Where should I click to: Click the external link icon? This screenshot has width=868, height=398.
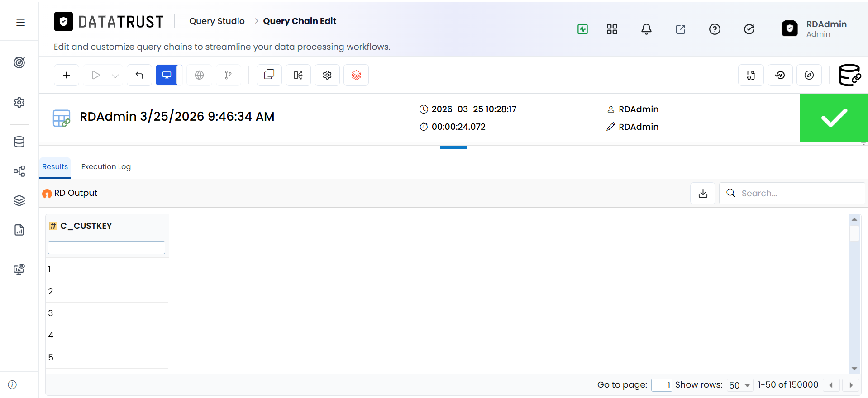tap(681, 29)
